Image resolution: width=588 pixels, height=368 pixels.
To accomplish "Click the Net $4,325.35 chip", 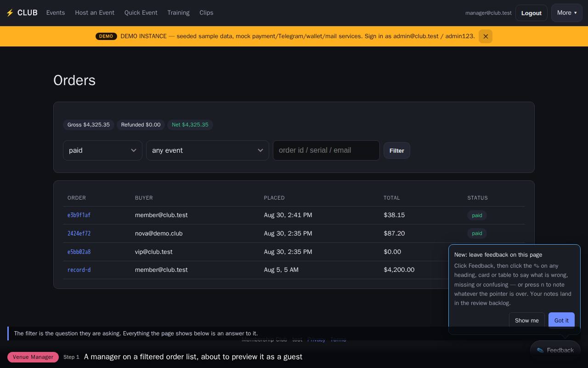I will 190,125.
